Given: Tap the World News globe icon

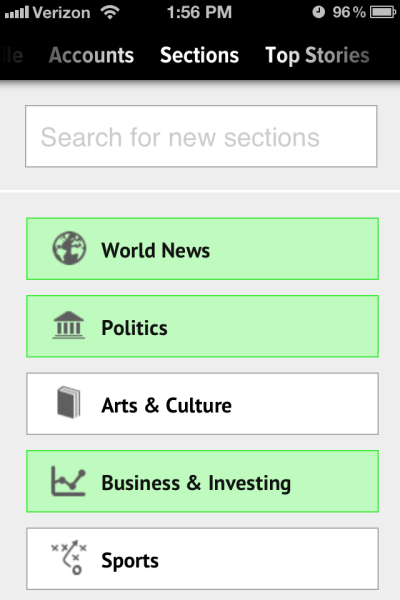Looking at the screenshot, I should (69, 248).
